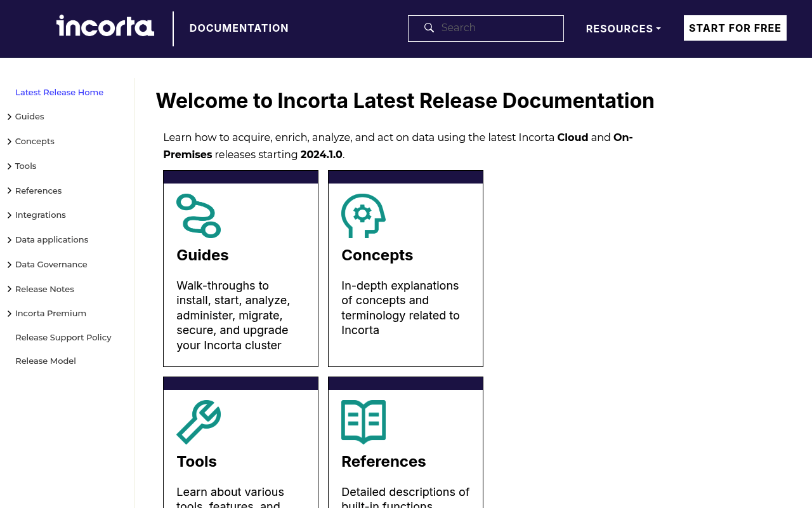Open Guides in the sidebar
The width and height of the screenshot is (812, 508).
click(x=30, y=116)
